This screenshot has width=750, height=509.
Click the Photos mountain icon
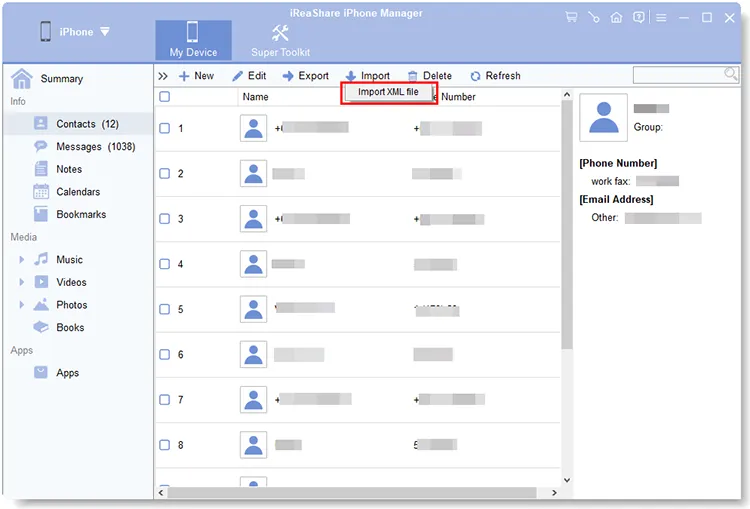(41, 304)
